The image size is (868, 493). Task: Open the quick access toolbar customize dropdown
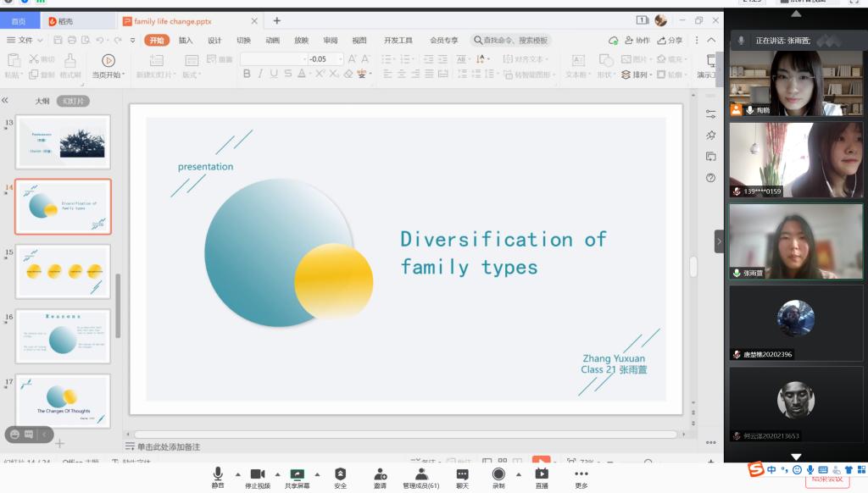133,41
